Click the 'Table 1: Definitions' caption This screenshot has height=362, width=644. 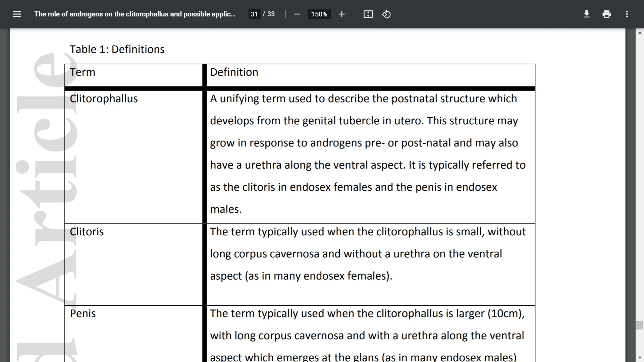[117, 49]
